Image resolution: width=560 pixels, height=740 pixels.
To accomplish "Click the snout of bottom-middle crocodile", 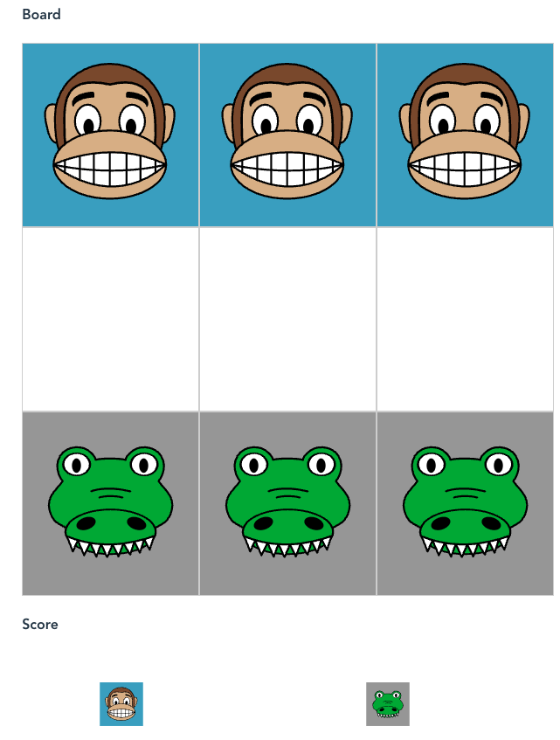I will click(287, 526).
